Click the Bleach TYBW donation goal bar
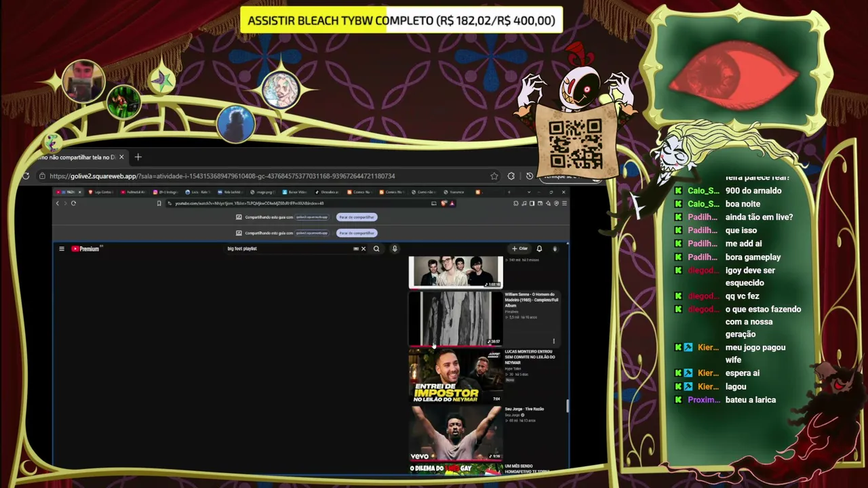868x488 pixels. 401,20
